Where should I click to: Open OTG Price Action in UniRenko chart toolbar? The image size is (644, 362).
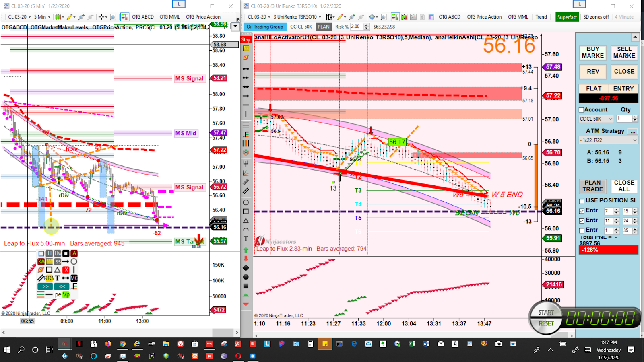click(x=484, y=17)
